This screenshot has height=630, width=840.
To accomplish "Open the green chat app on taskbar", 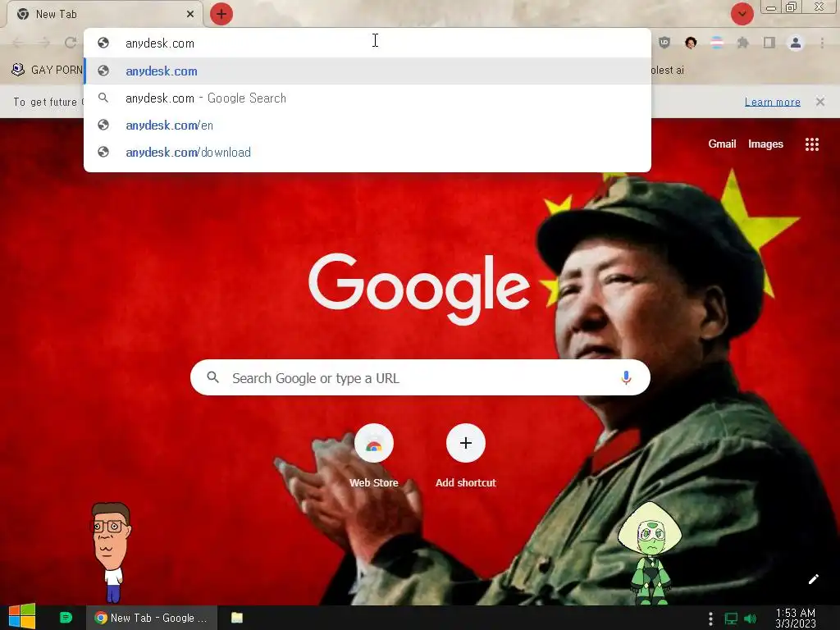I will (66, 618).
